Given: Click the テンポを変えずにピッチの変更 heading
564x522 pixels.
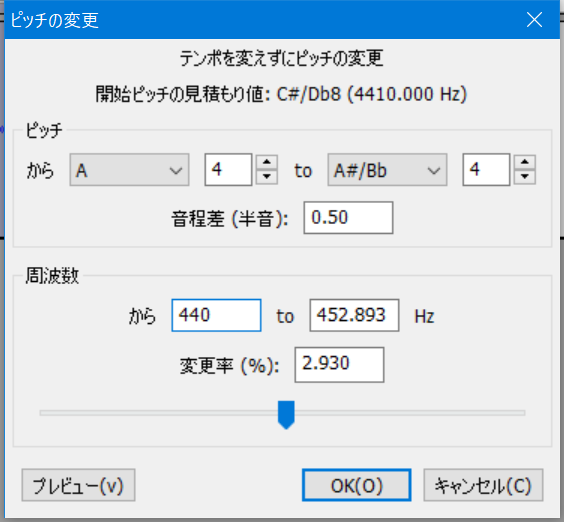Looking at the screenshot, I should (x=282, y=58).
